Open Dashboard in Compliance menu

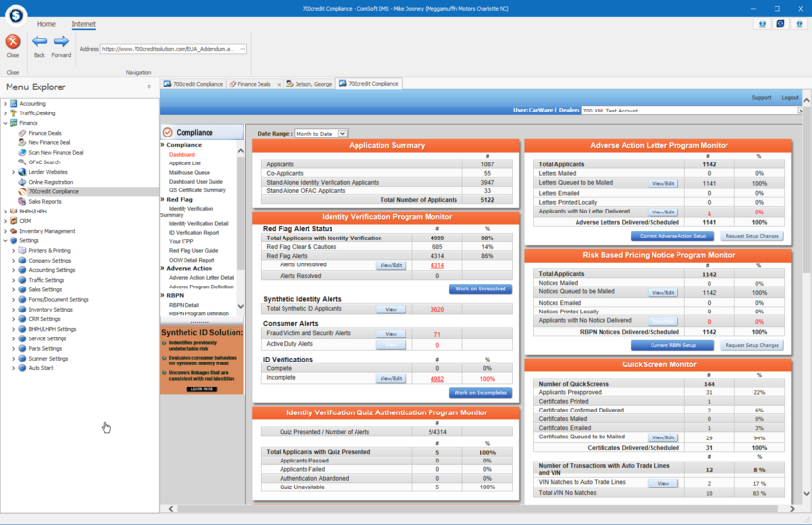(x=182, y=155)
